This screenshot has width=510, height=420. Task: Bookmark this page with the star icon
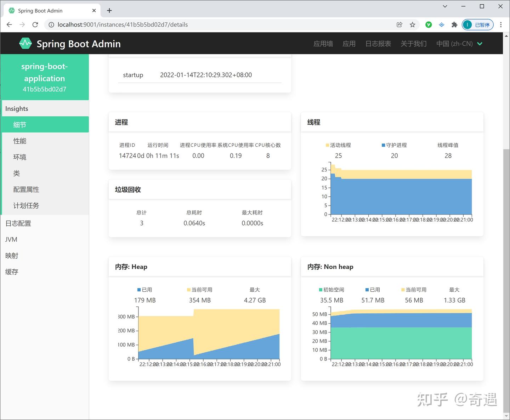pyautogui.click(x=413, y=24)
